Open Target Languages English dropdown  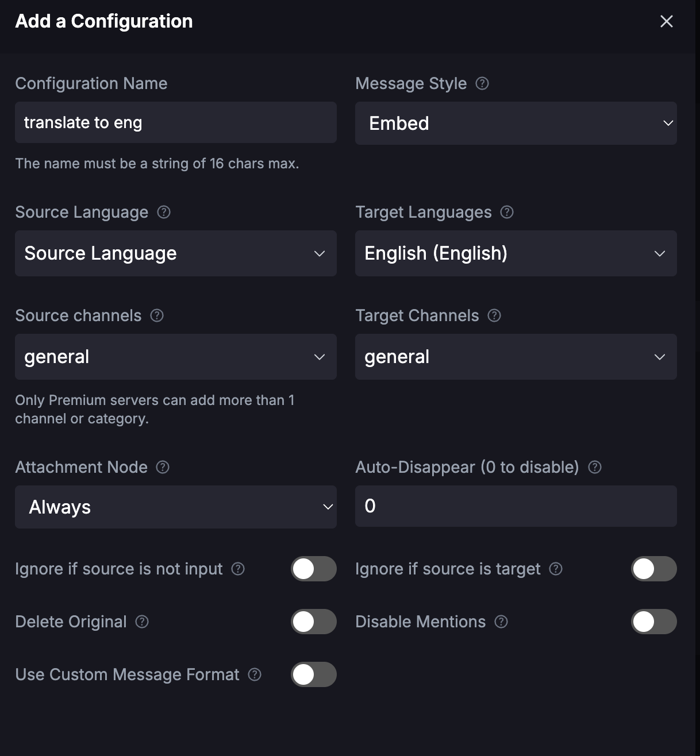point(516,253)
